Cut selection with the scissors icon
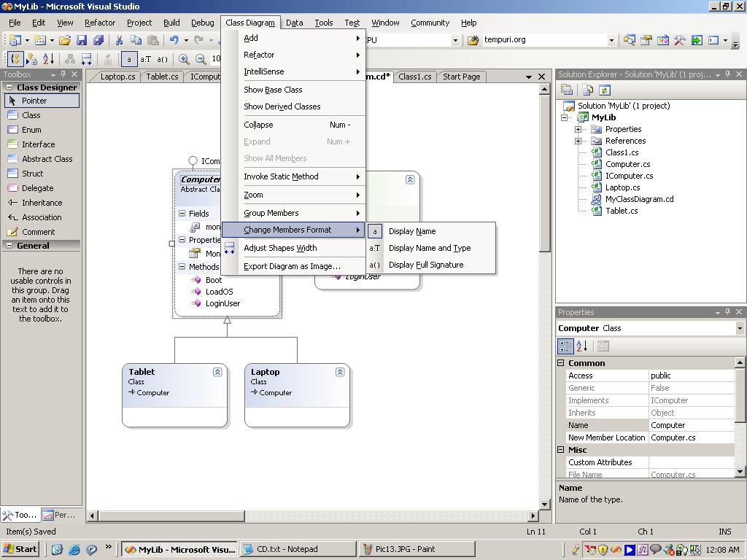The image size is (747, 560). click(x=119, y=41)
